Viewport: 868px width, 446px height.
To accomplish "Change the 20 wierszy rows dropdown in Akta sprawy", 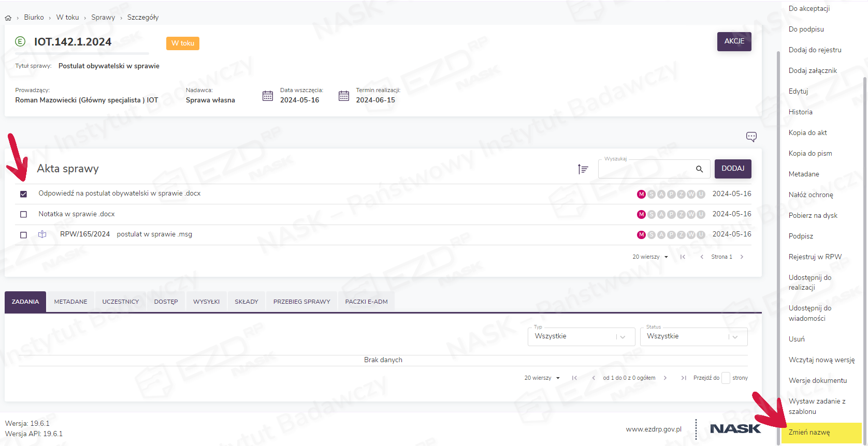I will [650, 257].
